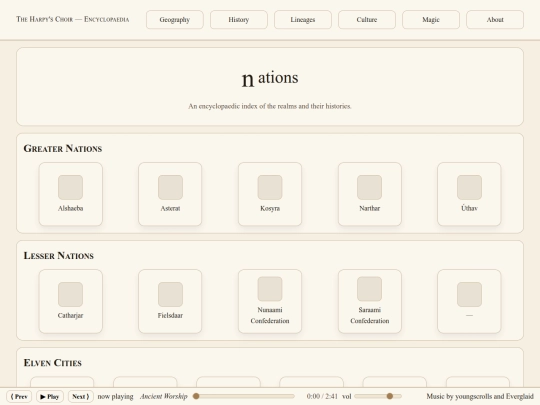Open the Alshaeba nation card

click(x=71, y=194)
